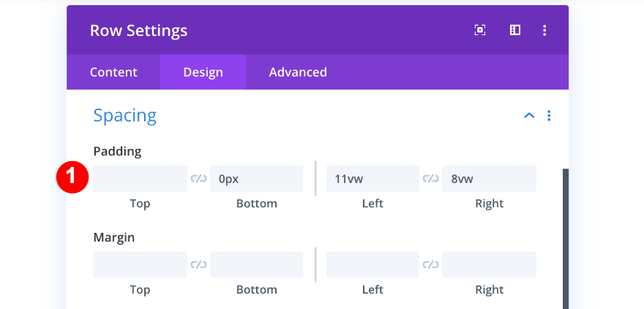Toggle the padding left-right link icon
This screenshot has height=309, width=644.
click(x=430, y=179)
